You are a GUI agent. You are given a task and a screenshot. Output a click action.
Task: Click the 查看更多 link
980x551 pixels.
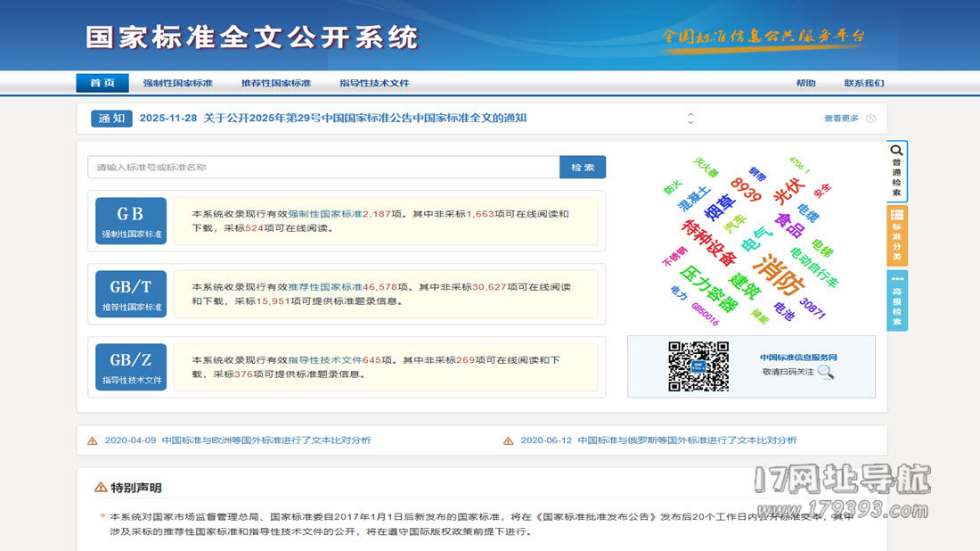841,119
